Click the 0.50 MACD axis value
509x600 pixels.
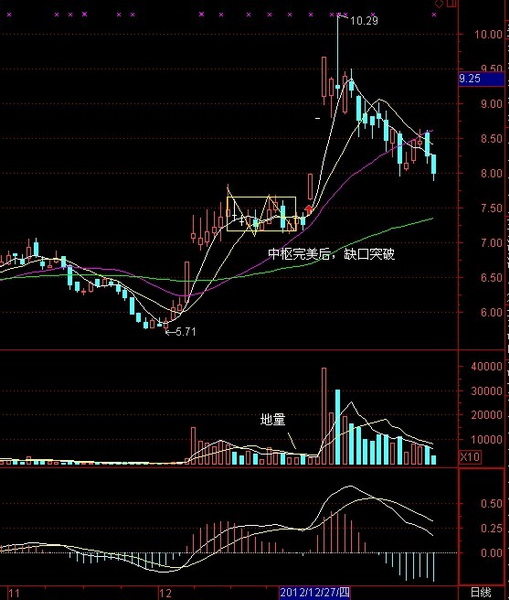coord(491,504)
